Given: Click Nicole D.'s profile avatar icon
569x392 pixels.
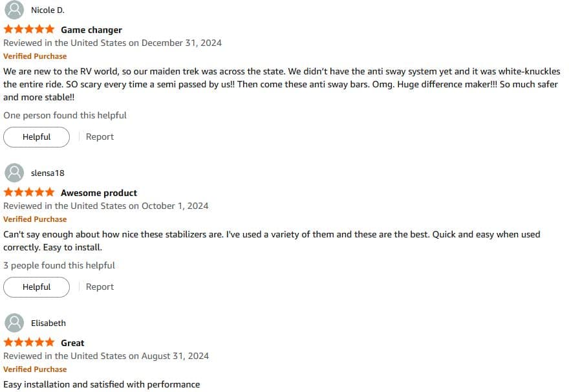Looking at the screenshot, I should pos(14,10).
